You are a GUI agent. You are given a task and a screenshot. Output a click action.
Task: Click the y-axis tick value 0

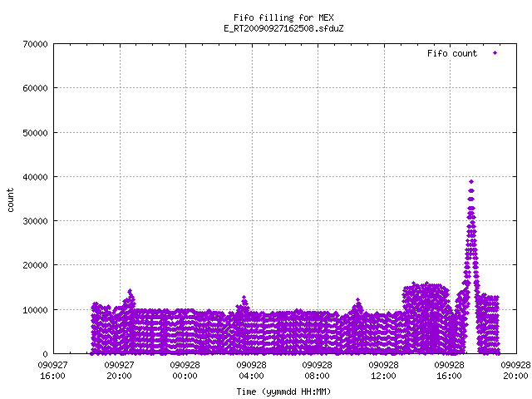click(x=45, y=354)
